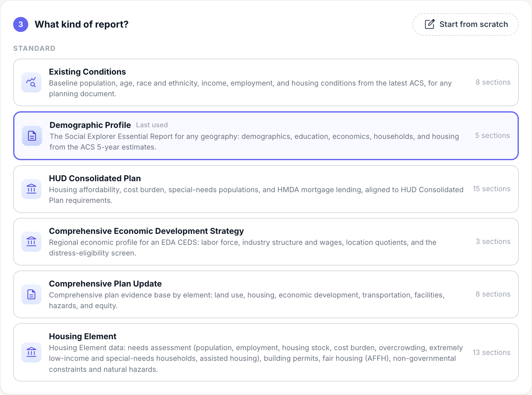Choose the Comprehensive Plan Update title
The image size is (532, 395).
point(105,284)
